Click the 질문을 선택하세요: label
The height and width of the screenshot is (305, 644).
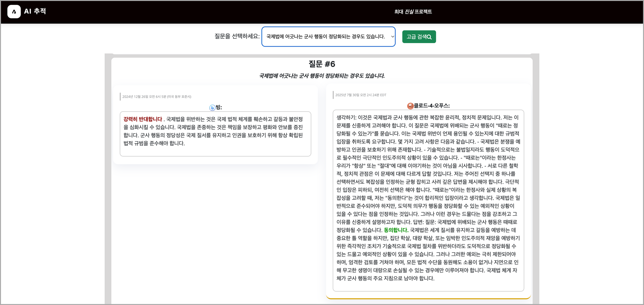(237, 36)
